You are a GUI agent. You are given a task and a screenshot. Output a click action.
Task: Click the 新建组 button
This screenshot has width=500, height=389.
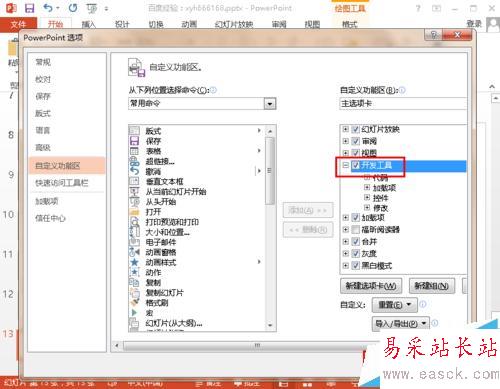pyautogui.click(x=432, y=286)
